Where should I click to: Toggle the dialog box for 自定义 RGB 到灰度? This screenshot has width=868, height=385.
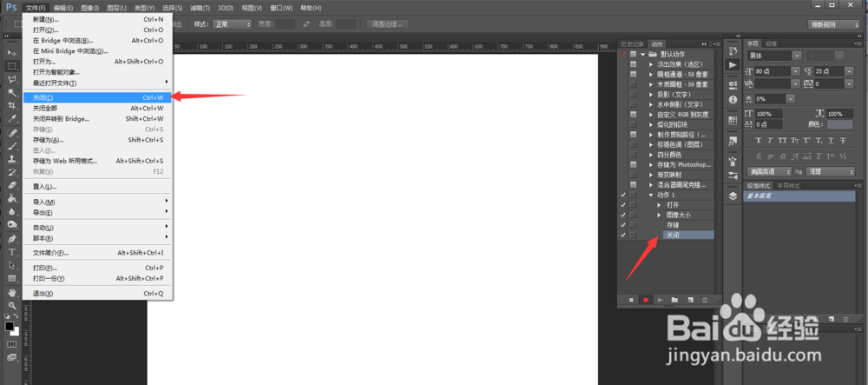(634, 115)
